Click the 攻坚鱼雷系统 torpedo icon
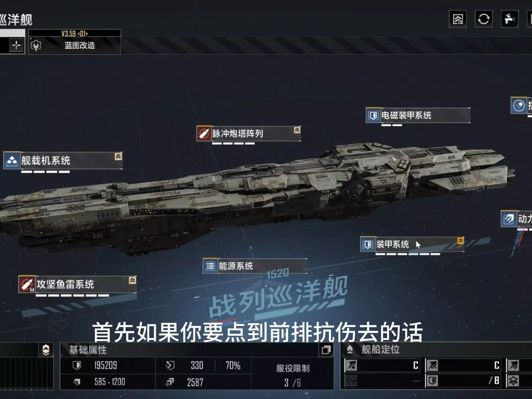 [27, 284]
